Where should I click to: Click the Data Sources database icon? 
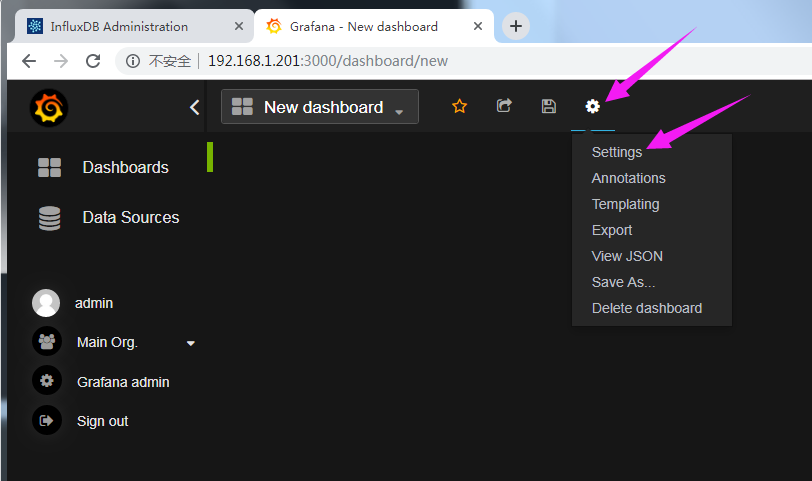click(49, 218)
